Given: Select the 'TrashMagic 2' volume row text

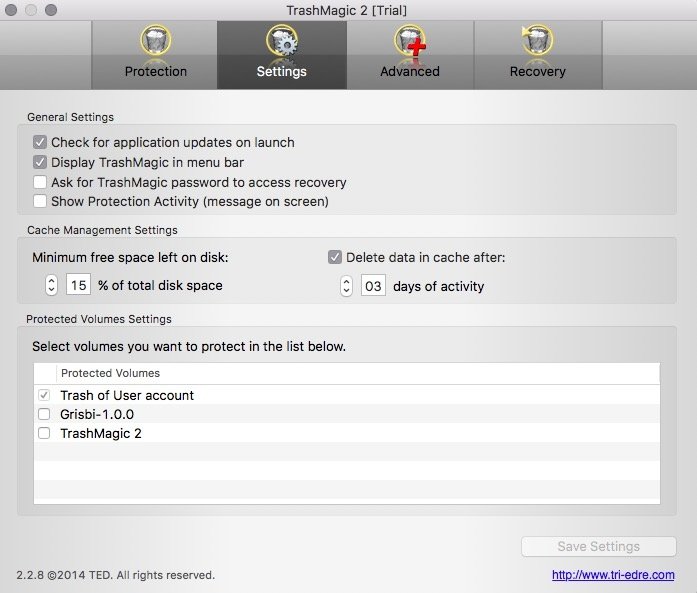Looking at the screenshot, I should 101,433.
